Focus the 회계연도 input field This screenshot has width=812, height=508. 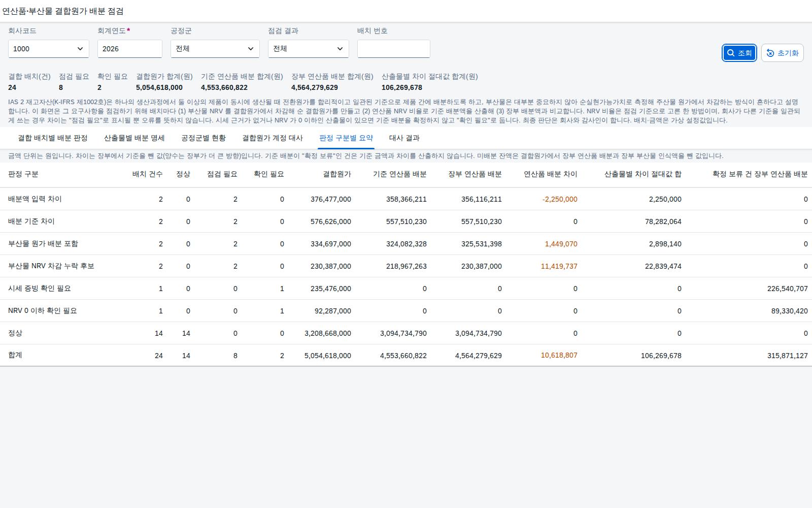[130, 49]
